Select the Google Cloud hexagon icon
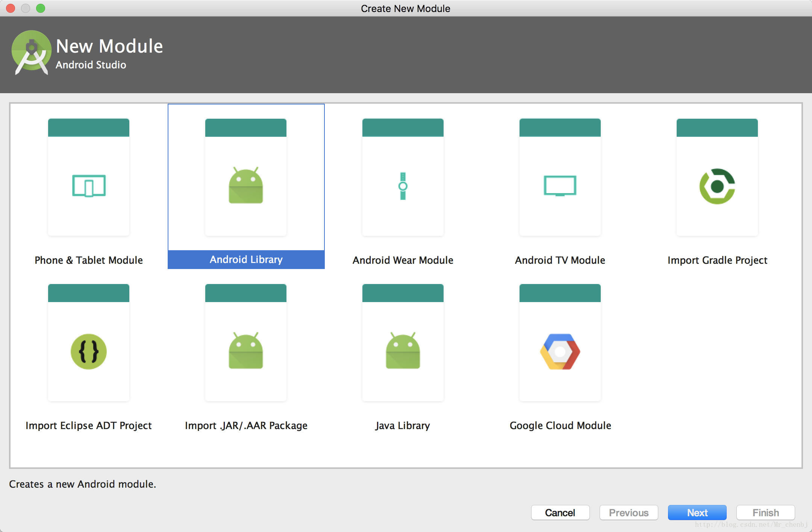This screenshot has width=812, height=532. tap(560, 352)
